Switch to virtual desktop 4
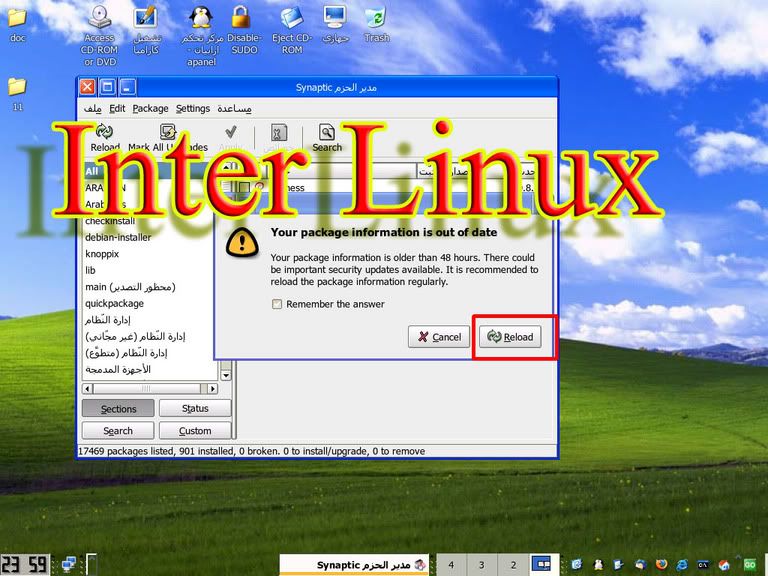Screen dimensions: 768x576 (451, 564)
